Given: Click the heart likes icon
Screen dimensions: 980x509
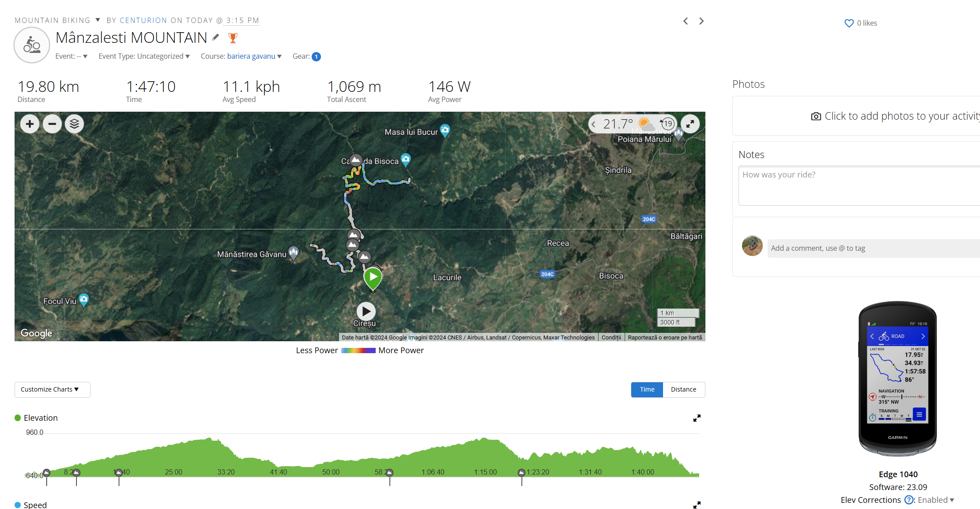Looking at the screenshot, I should click(x=849, y=23).
